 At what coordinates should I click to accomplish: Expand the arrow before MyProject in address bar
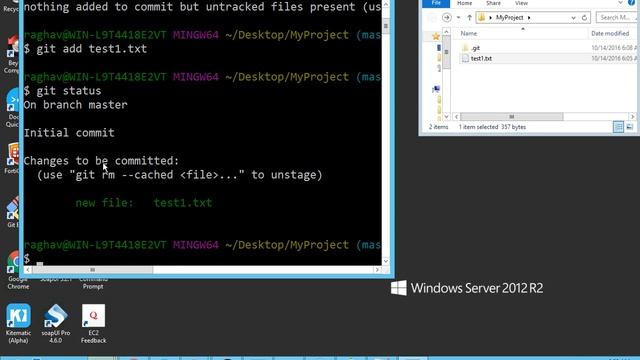pos(490,18)
